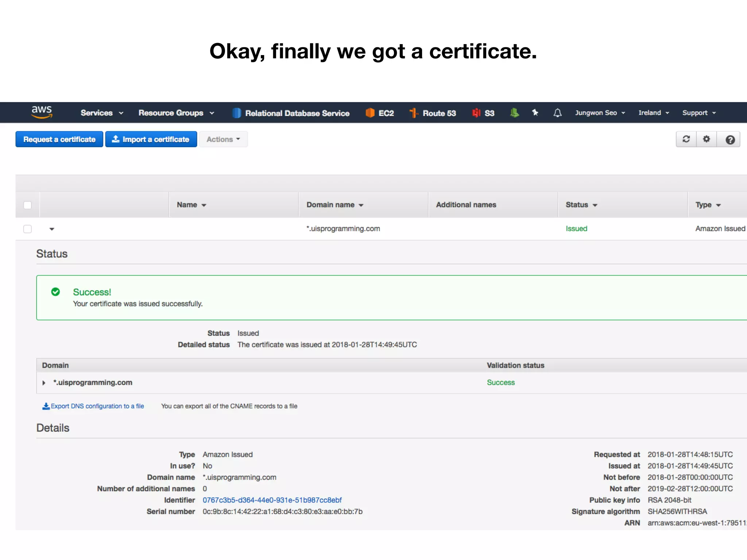Image resolution: width=747 pixels, height=560 pixels.
Task: Click the green success checkmark icon
Action: click(x=55, y=292)
